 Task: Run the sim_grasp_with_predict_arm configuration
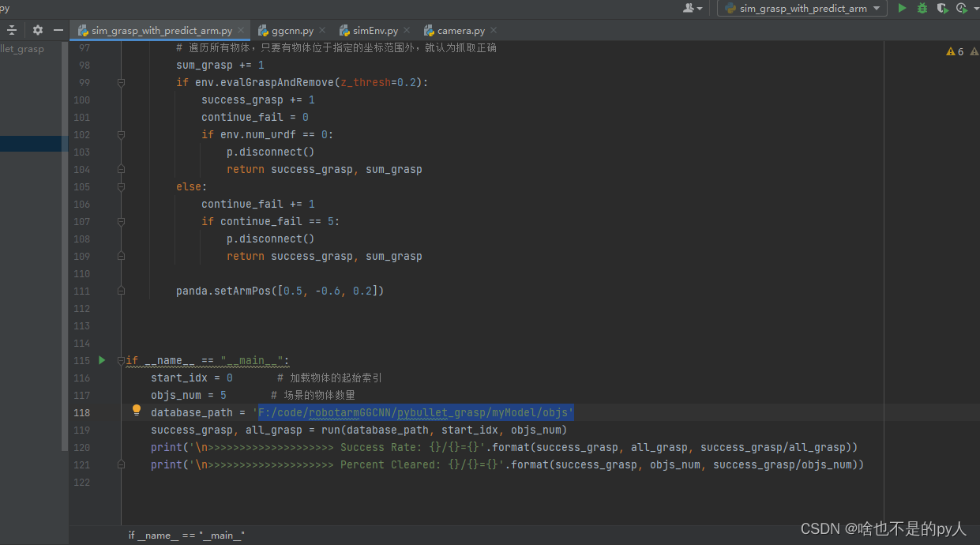[x=902, y=9]
